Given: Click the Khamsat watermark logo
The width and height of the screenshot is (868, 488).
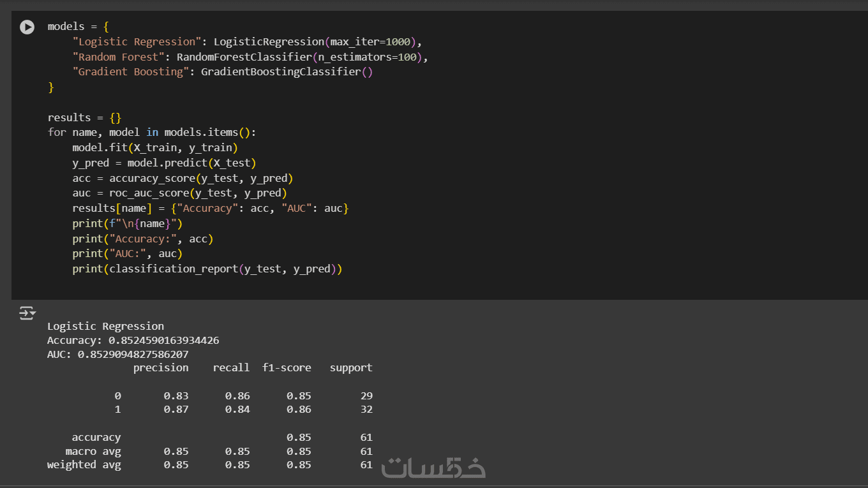Looking at the screenshot, I should pos(433,468).
